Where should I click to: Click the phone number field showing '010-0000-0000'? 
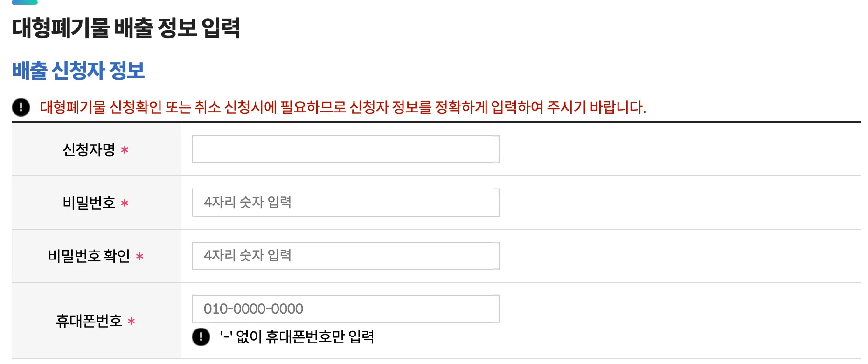(x=345, y=308)
